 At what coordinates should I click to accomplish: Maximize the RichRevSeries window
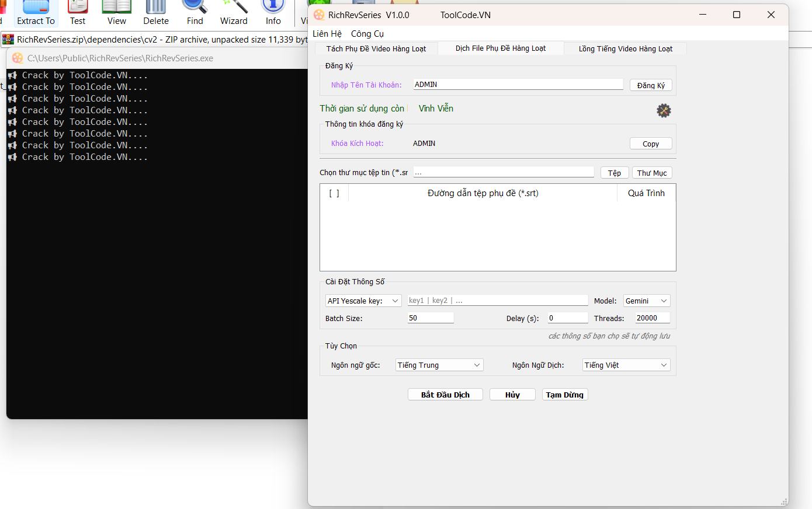(x=737, y=15)
